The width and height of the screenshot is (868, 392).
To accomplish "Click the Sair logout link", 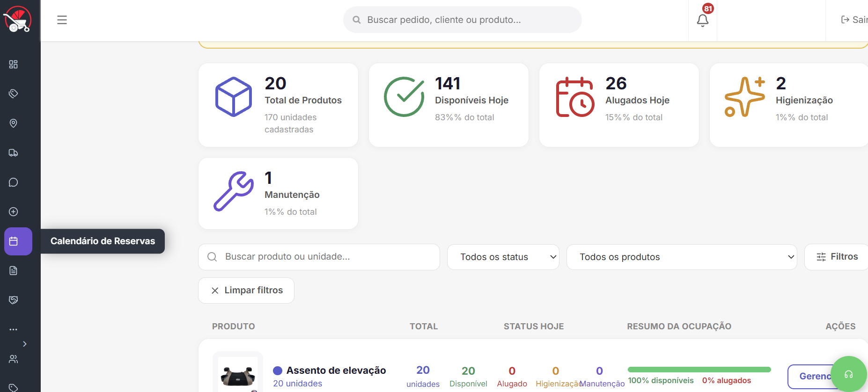I will coord(854,20).
